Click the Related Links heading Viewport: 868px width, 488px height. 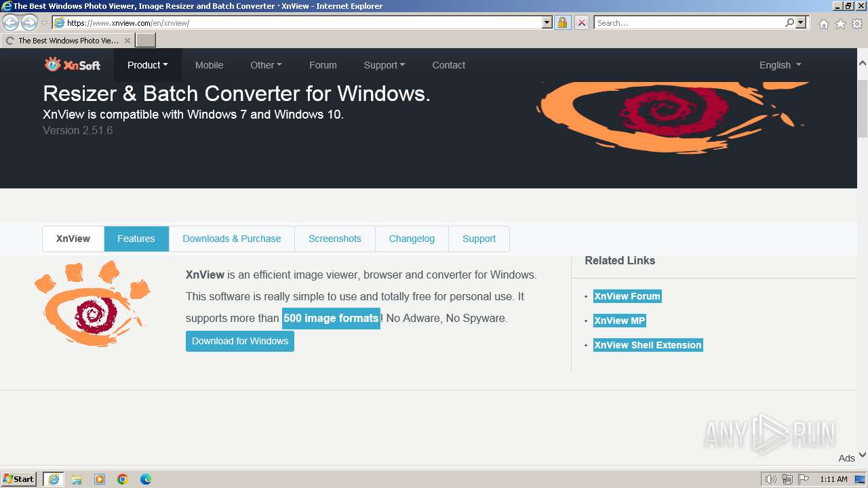(620, 260)
